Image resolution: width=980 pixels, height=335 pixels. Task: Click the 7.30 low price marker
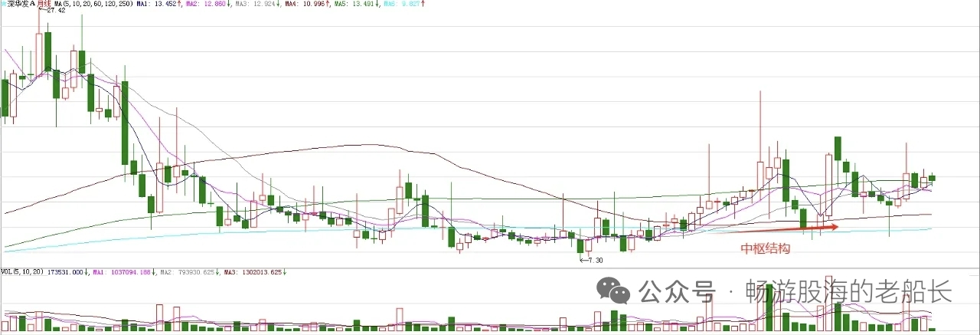592,261
